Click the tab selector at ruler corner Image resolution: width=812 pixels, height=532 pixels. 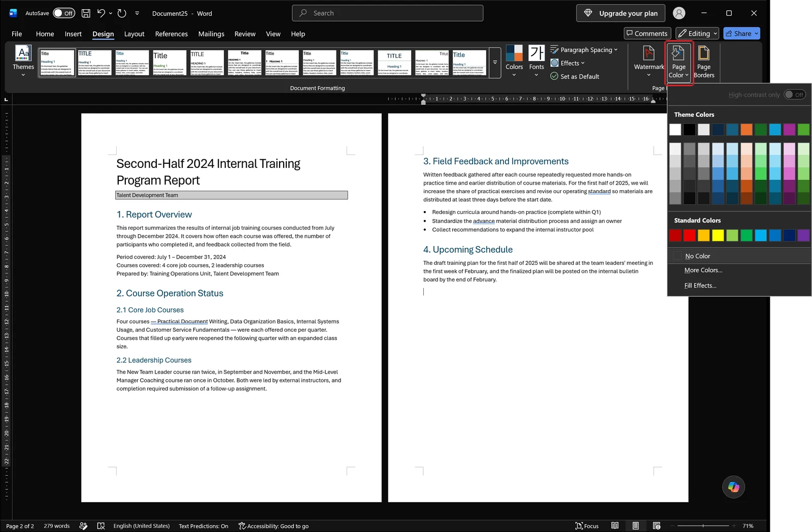point(6,99)
